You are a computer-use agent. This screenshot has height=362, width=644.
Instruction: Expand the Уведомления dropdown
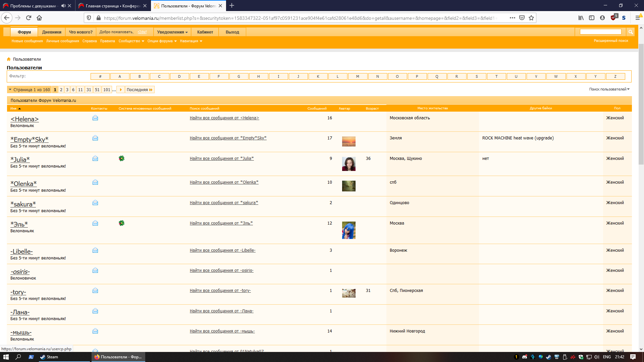[172, 32]
